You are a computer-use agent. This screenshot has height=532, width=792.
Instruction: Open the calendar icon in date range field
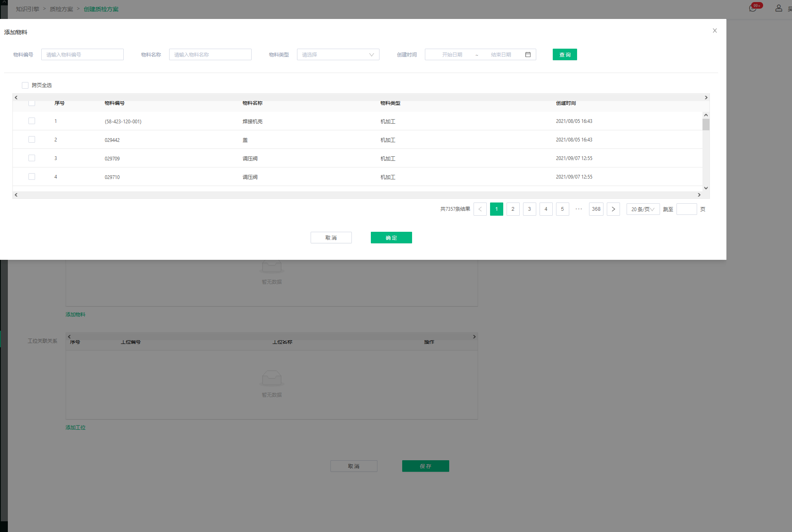click(x=528, y=54)
